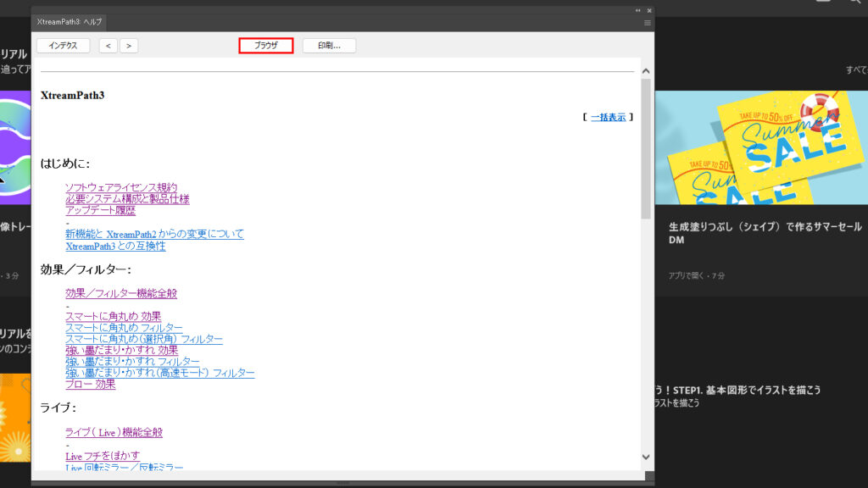Open 効果／フィルター機能全般 link
Image resolution: width=868 pixels, height=488 pixels.
(121, 293)
